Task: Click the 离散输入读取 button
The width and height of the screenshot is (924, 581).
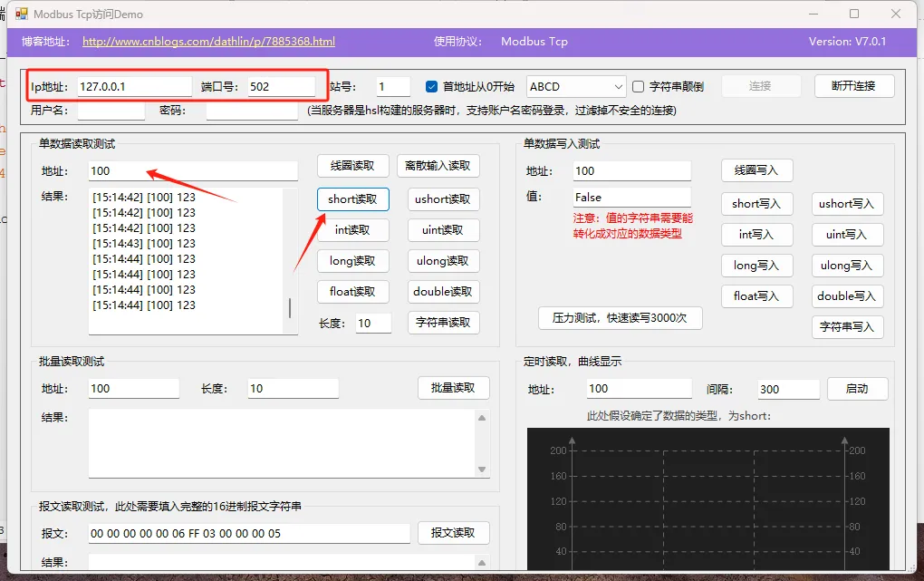Action: tap(438, 166)
